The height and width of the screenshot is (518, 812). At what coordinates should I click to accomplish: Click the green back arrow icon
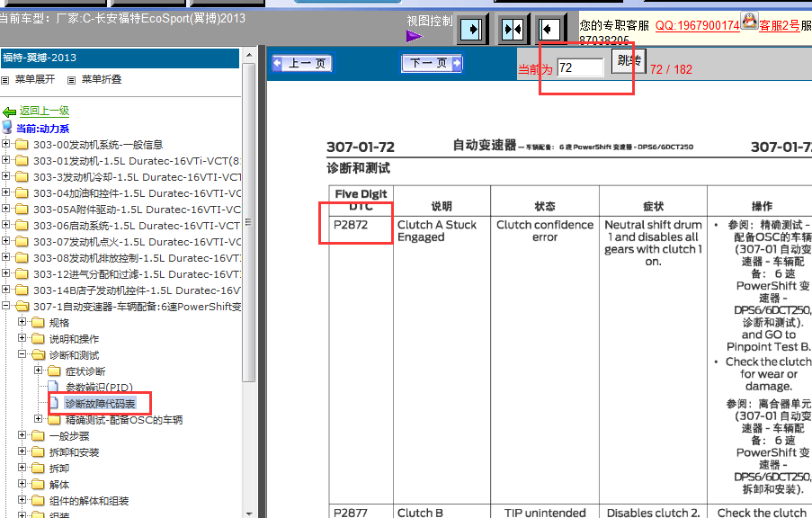[9, 112]
